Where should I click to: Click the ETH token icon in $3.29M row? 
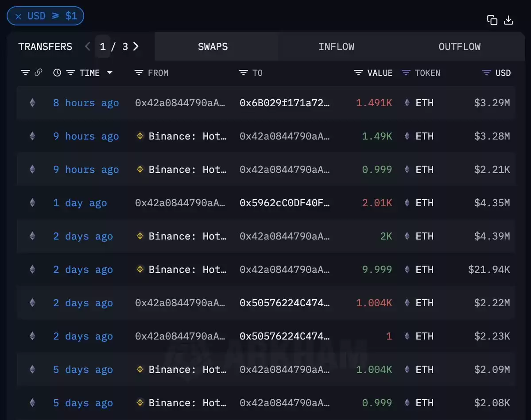[x=407, y=103]
